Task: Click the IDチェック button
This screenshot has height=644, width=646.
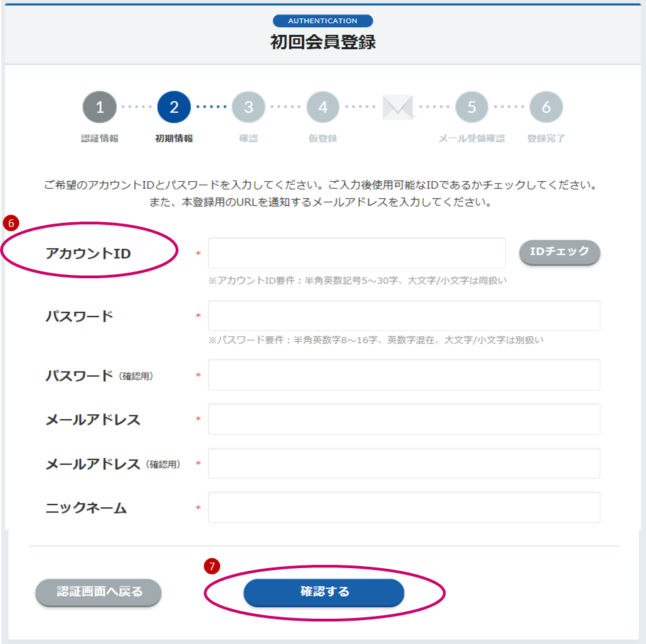Action: coord(559,252)
